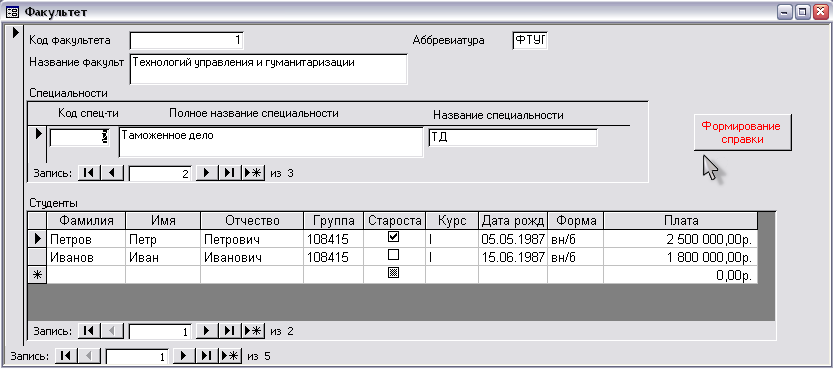
Task: Go to first faculty record in bottom navigator
Action: coord(66,355)
